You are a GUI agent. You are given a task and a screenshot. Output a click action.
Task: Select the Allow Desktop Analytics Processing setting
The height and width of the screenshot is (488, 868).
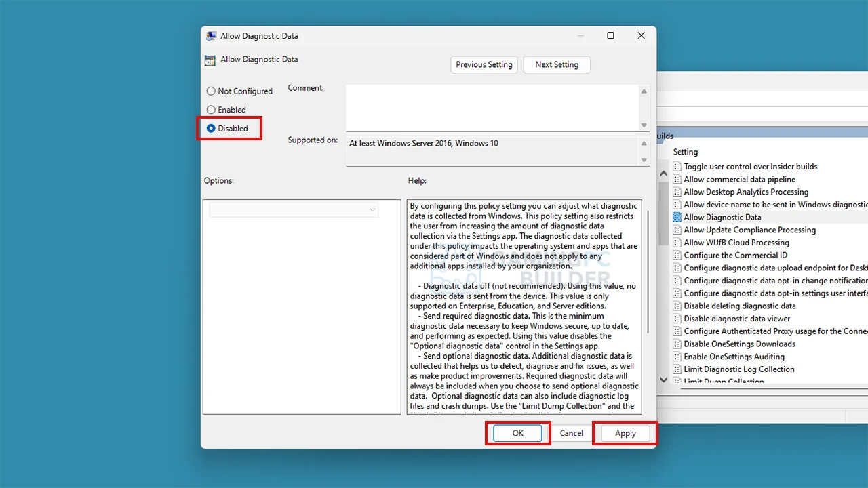tap(747, 191)
